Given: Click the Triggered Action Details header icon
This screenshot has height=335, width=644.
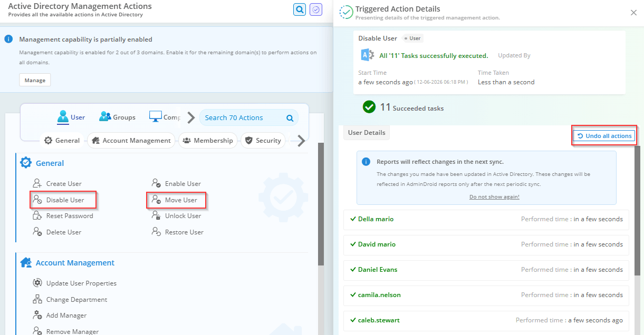Looking at the screenshot, I should coord(346,12).
